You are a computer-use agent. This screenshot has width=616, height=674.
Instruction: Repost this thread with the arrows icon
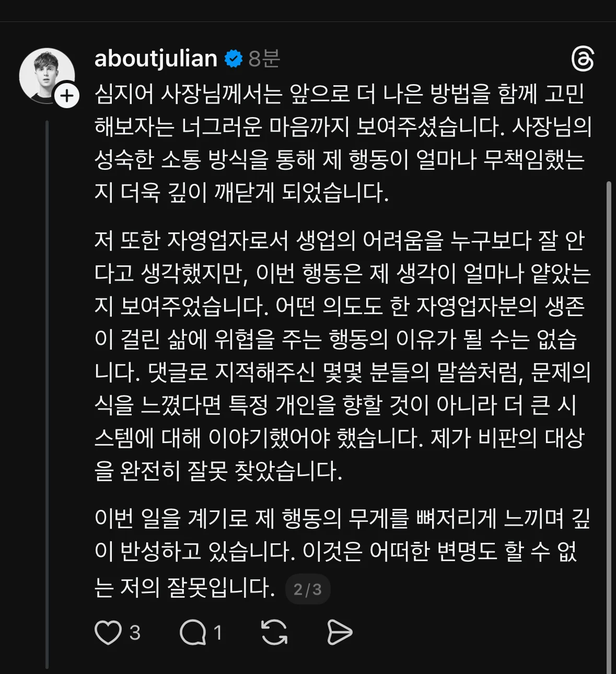[274, 633]
